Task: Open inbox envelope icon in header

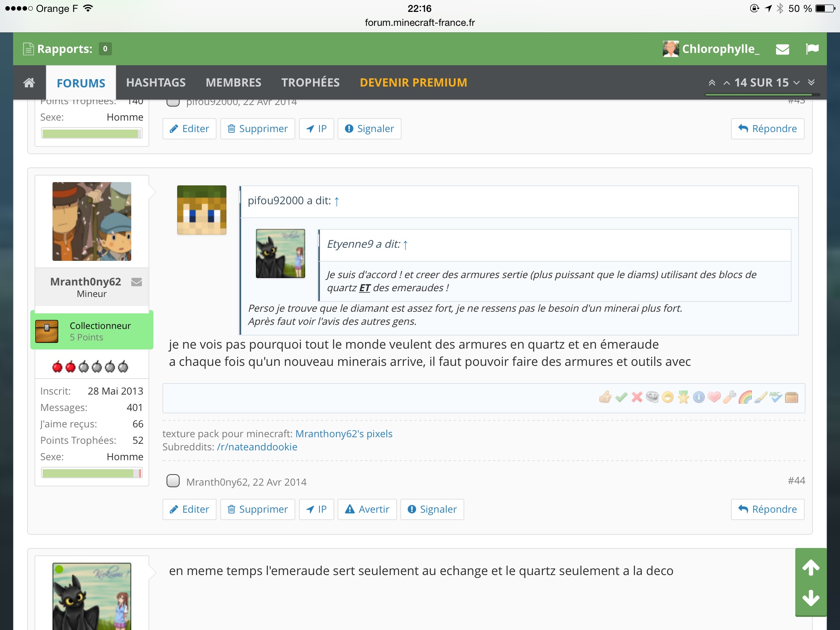Action: tap(783, 49)
